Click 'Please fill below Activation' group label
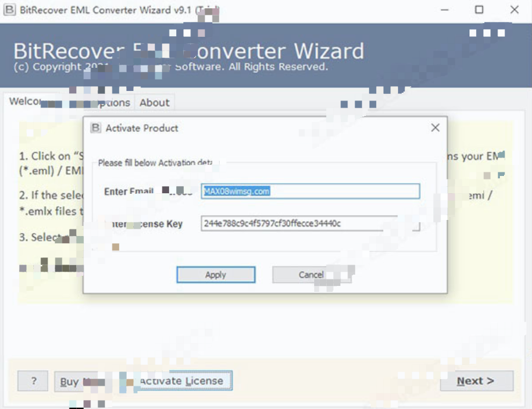Image resolution: width=532 pixels, height=409 pixels. tap(155, 163)
